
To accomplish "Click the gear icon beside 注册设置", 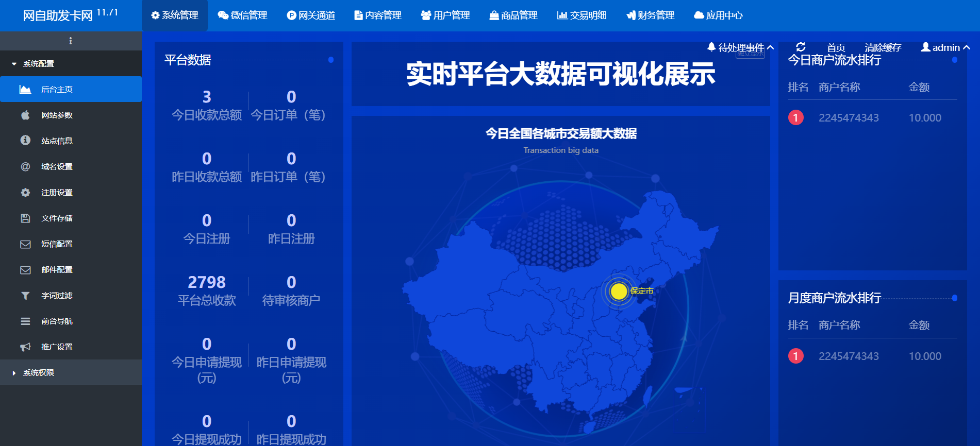I will coord(25,193).
